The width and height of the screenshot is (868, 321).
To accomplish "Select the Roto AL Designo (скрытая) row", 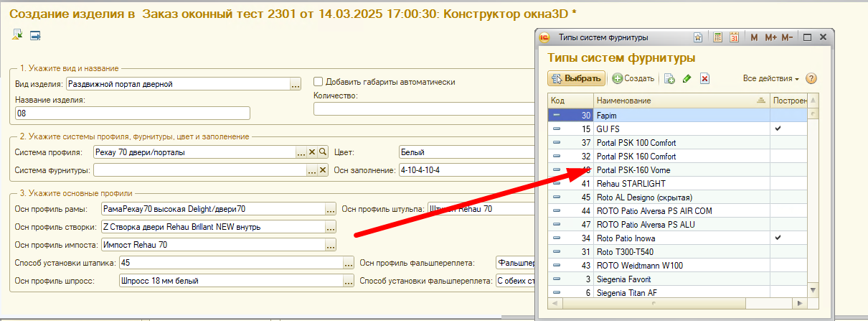I will click(678, 197).
